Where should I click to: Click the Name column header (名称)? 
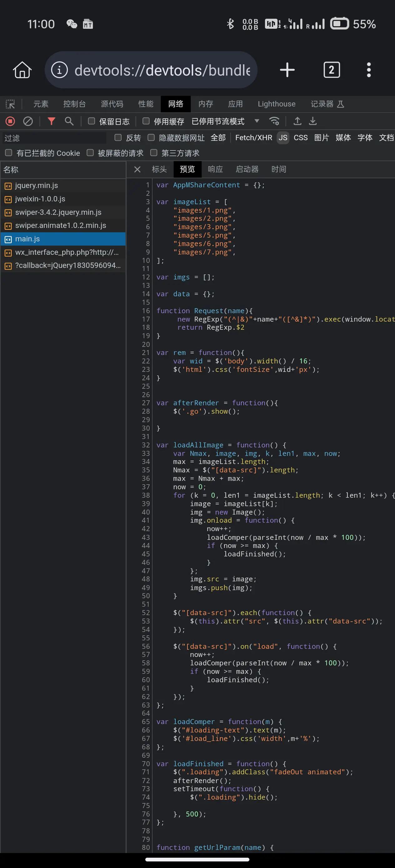tap(63, 170)
